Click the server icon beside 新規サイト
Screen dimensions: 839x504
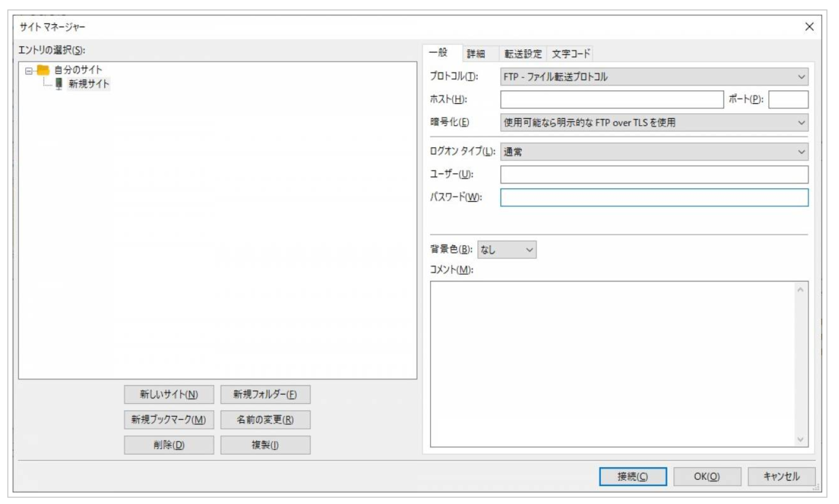59,84
